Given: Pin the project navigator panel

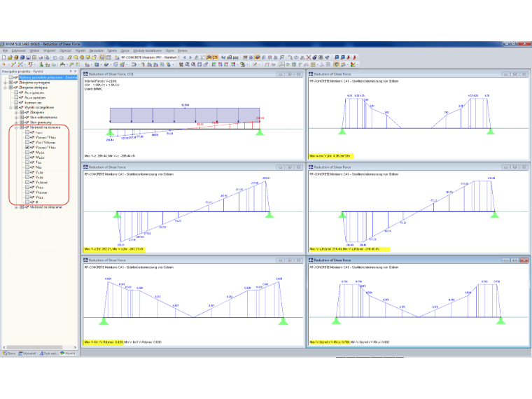Looking at the screenshot, I should click(x=71, y=71).
